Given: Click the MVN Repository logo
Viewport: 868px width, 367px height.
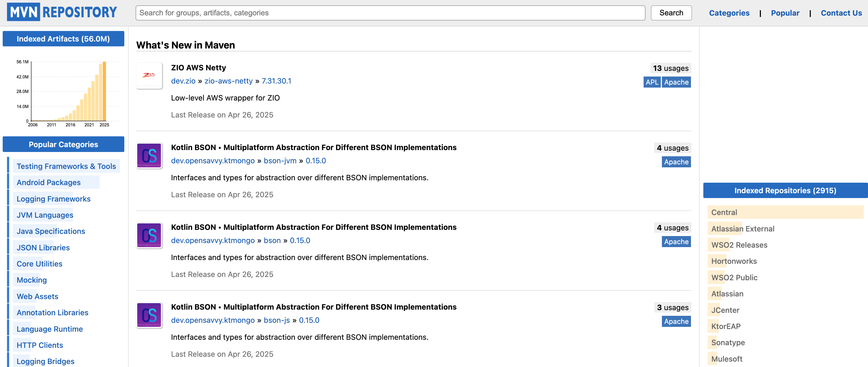Looking at the screenshot, I should coord(62,12).
